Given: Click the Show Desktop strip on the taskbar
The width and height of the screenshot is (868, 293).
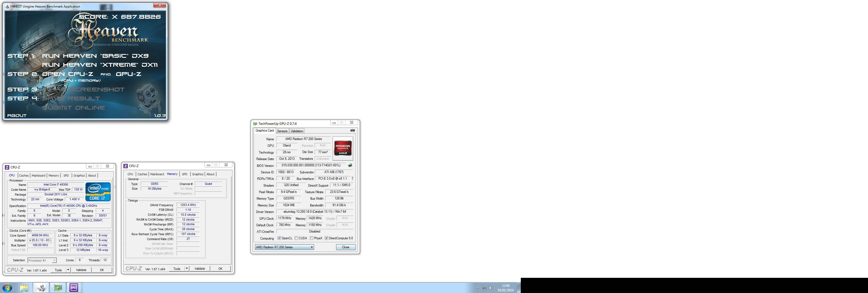Looking at the screenshot, I should pyautogui.click(x=519, y=288).
